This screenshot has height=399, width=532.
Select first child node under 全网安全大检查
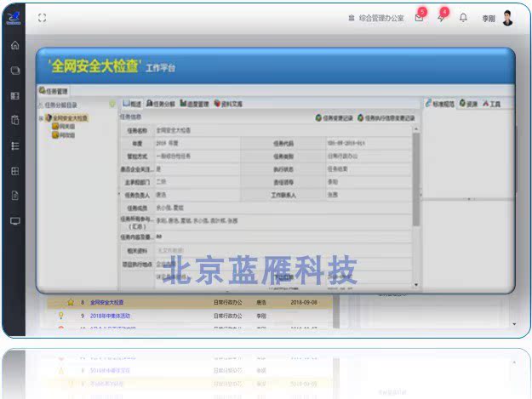pos(64,127)
